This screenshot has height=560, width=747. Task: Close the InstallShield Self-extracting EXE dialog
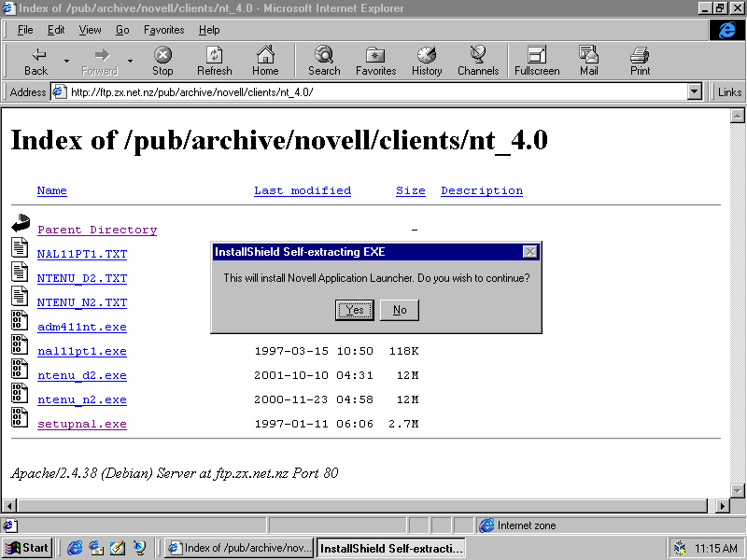[x=530, y=251]
